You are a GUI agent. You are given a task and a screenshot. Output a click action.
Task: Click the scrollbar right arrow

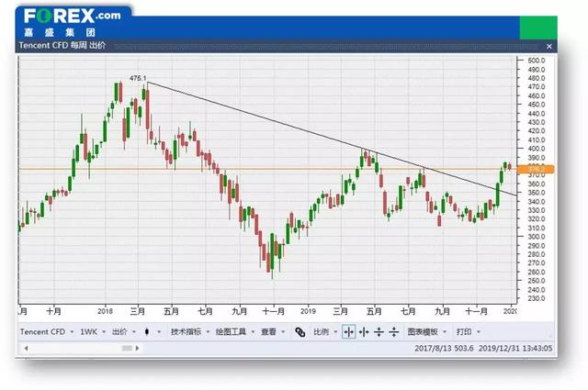137,348
